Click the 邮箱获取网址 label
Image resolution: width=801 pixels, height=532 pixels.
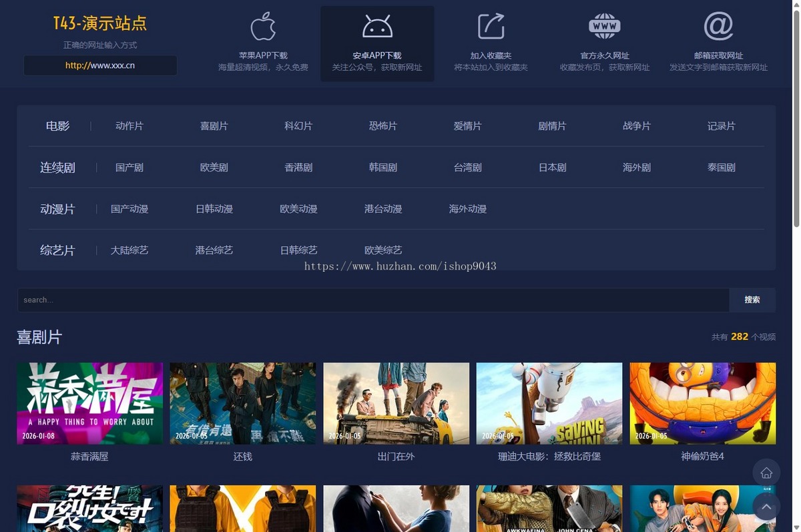point(718,55)
